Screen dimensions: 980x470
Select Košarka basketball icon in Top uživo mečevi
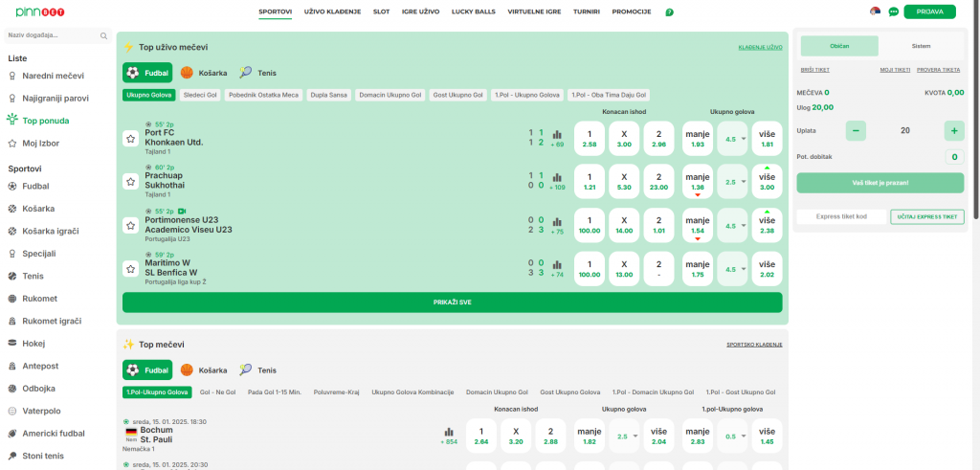coord(187,72)
